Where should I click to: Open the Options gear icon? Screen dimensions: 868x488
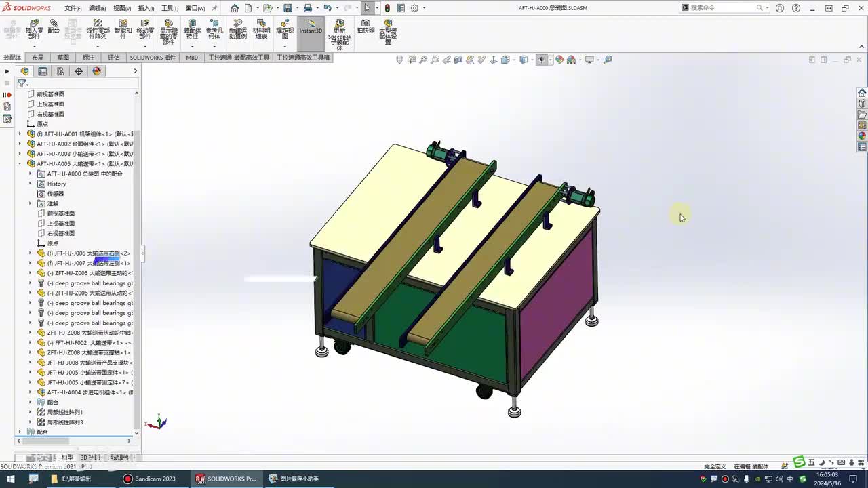(x=414, y=8)
